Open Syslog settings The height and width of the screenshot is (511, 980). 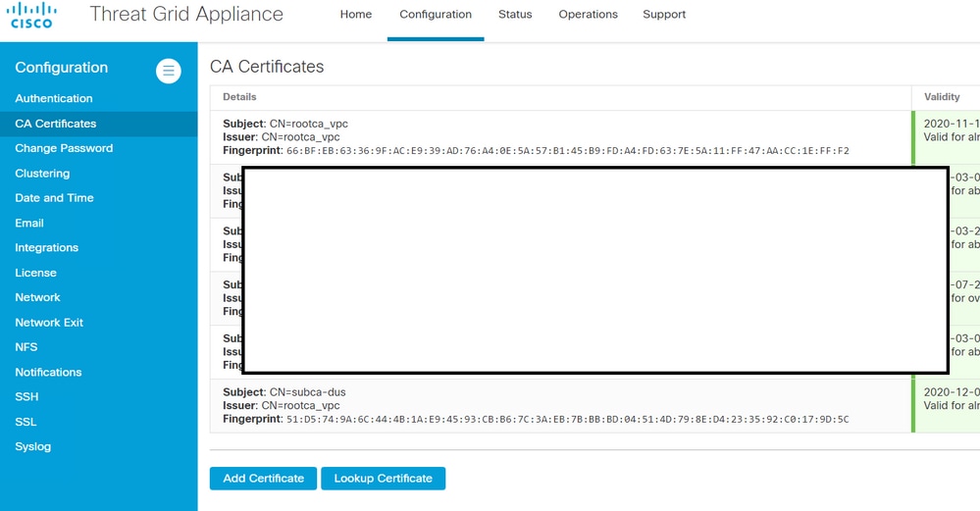(x=33, y=446)
